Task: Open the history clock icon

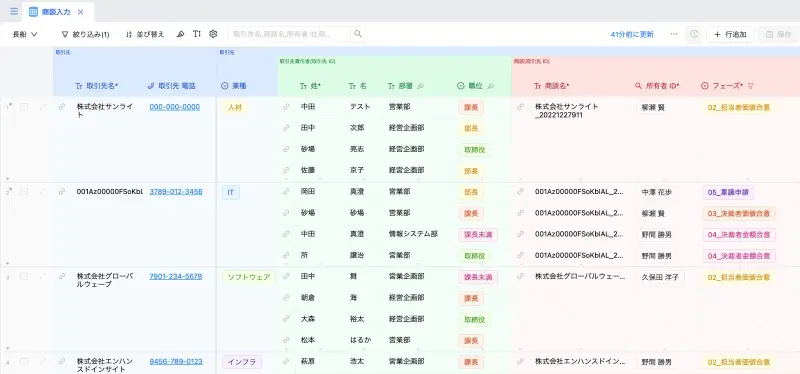Action: click(x=694, y=34)
